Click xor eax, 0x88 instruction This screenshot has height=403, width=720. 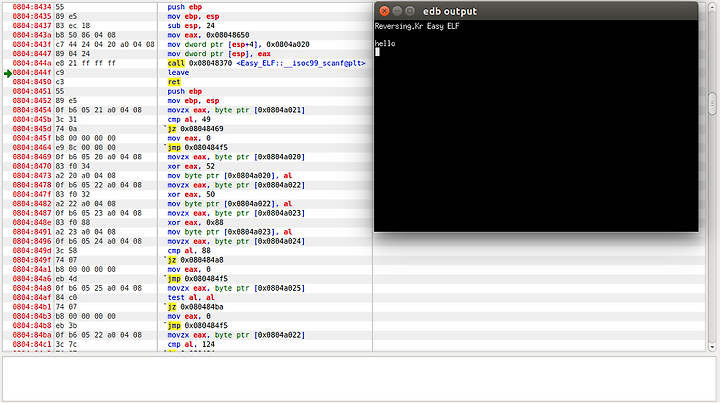[x=196, y=223]
